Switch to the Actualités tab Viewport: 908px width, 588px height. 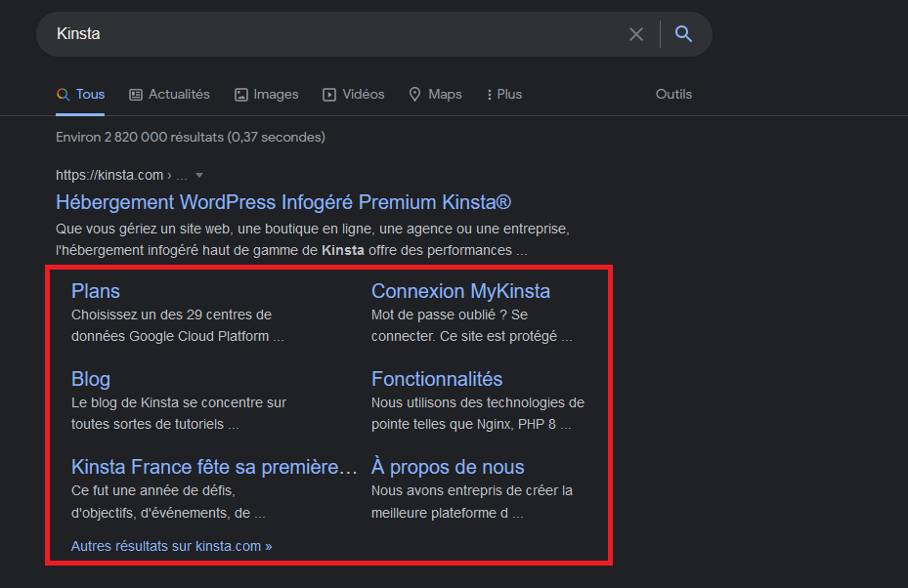pyautogui.click(x=169, y=95)
